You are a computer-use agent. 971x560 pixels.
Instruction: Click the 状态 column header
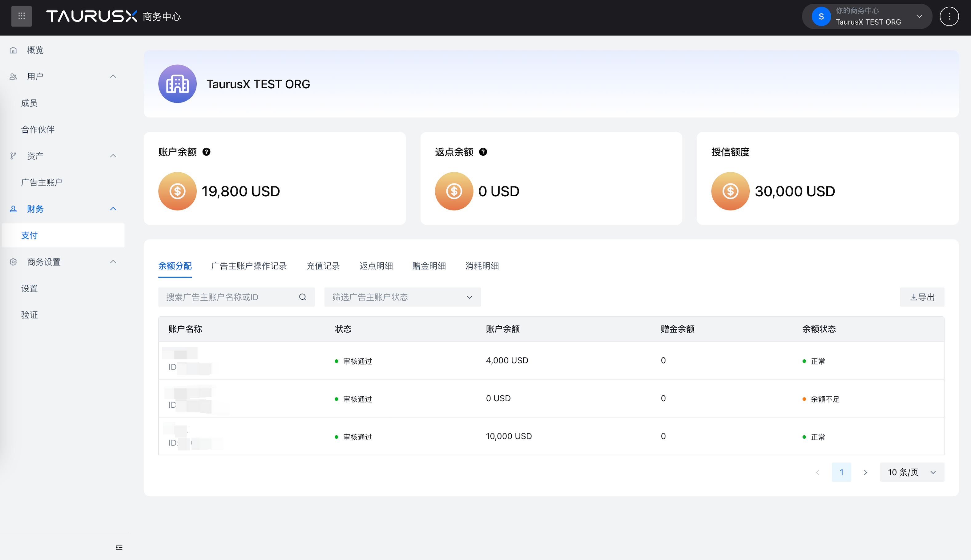[343, 329]
